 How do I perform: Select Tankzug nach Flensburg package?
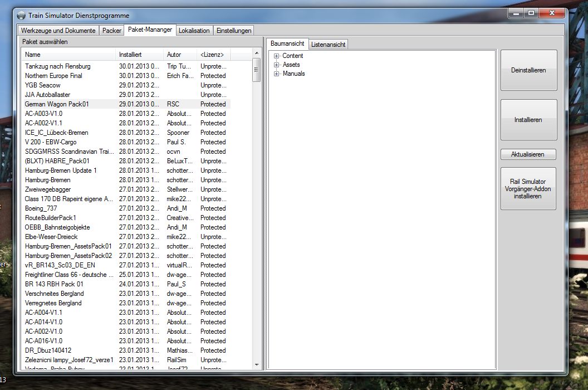(126, 66)
